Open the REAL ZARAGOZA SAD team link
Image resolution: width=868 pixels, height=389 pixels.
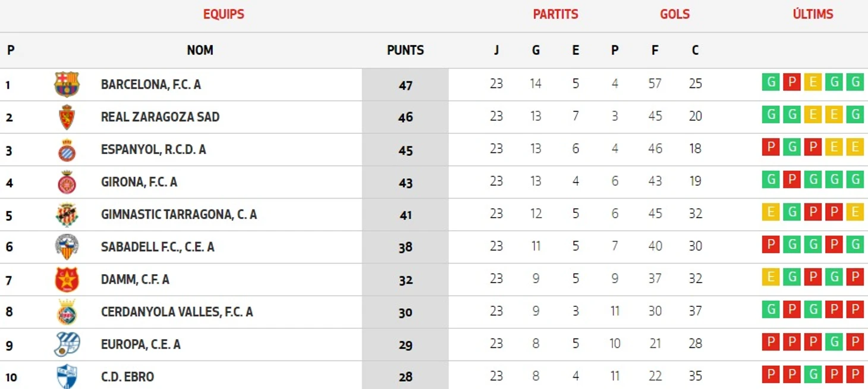[x=160, y=117]
